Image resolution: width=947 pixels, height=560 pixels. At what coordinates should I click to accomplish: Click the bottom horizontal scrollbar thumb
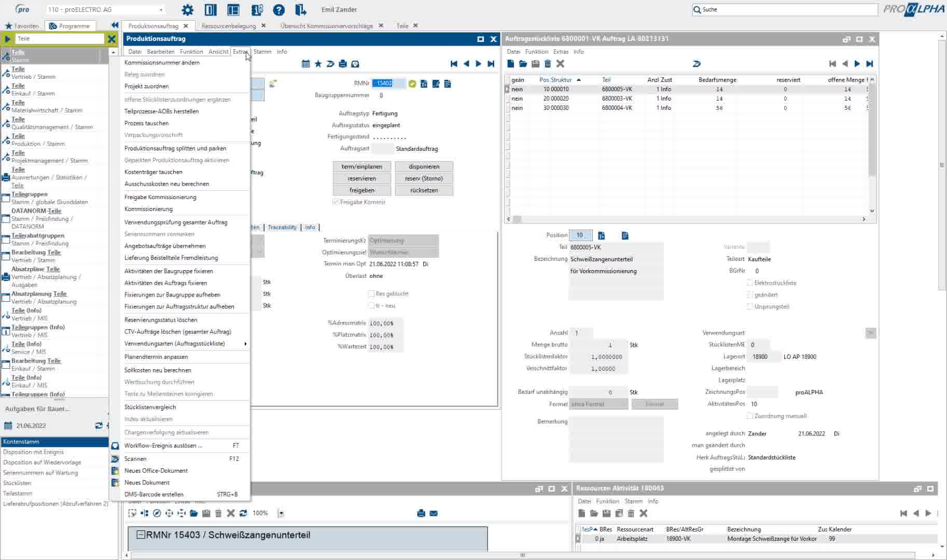coord(522,555)
